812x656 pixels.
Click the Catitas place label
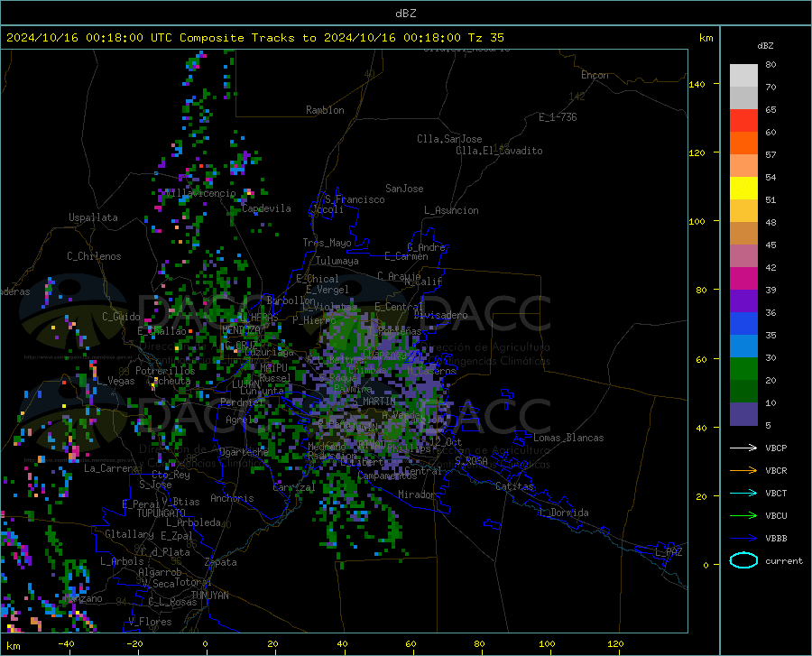tap(514, 486)
